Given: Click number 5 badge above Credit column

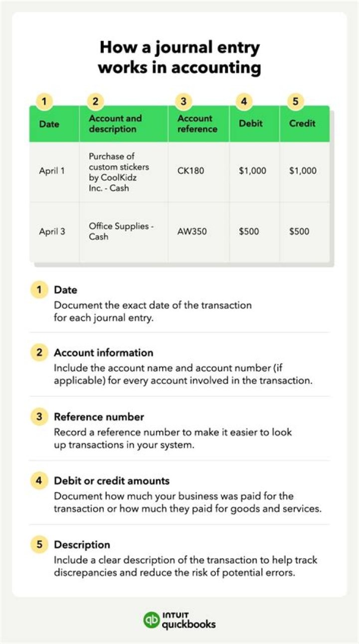Looking at the screenshot, I should click(296, 102).
